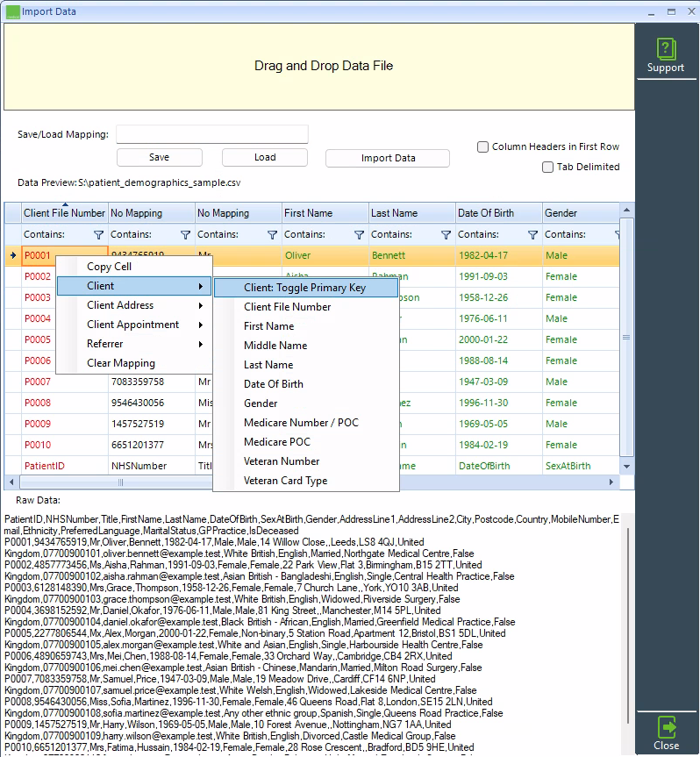Screen dimensions: 700x757
Task: Click the NHSNumber cell
Action: point(152,467)
